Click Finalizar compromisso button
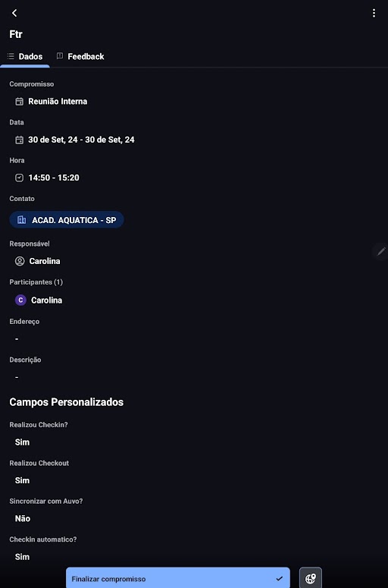 [x=178, y=578]
